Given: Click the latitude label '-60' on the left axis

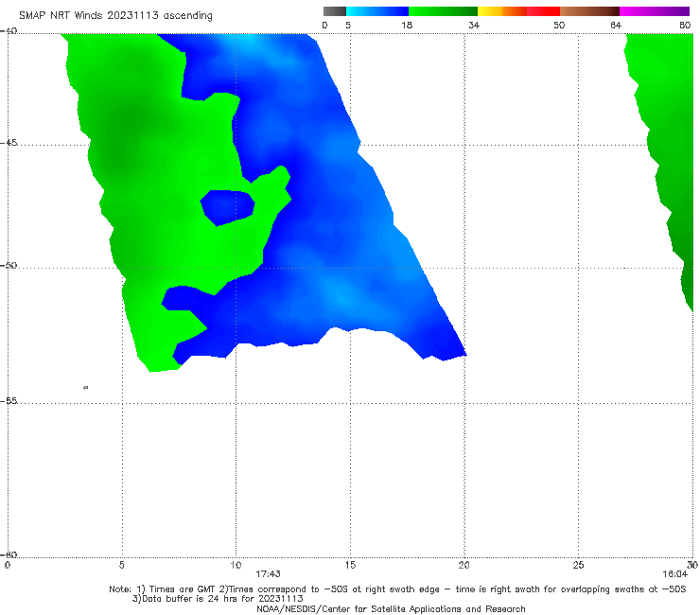Looking at the screenshot, I should (x=9, y=554).
